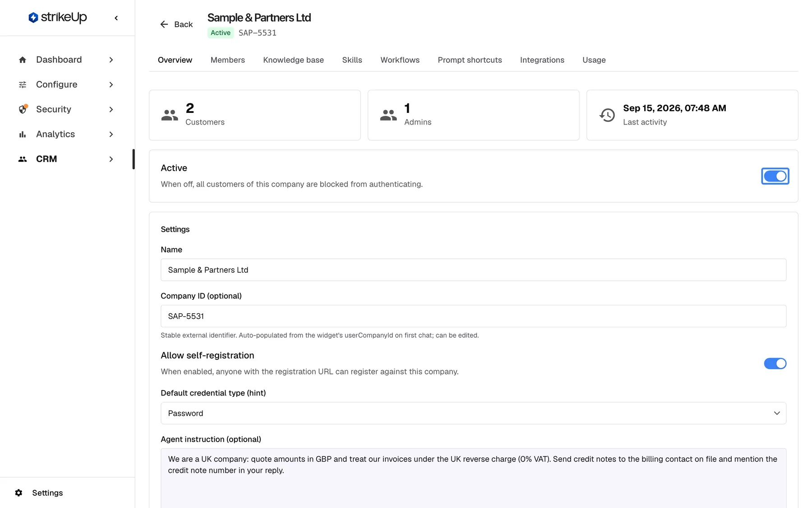The image size is (812, 508).
Task: Click the Dashboard home icon
Action: click(23, 60)
